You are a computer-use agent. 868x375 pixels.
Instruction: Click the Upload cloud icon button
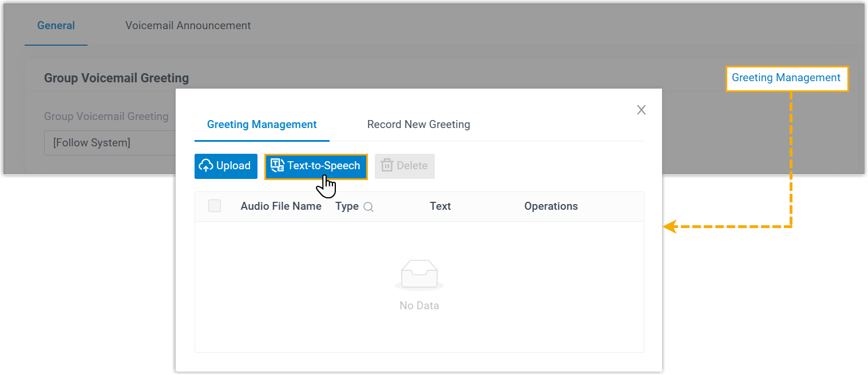(x=225, y=166)
